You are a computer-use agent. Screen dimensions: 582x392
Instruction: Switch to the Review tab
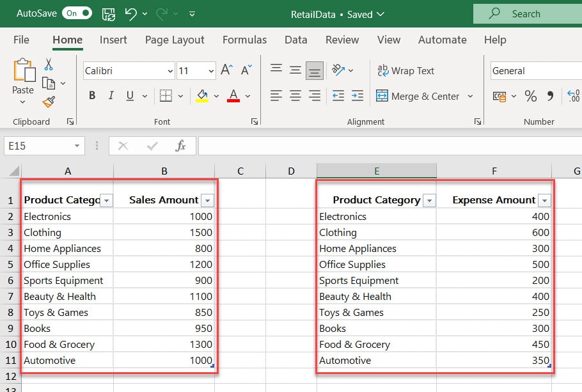(x=342, y=40)
